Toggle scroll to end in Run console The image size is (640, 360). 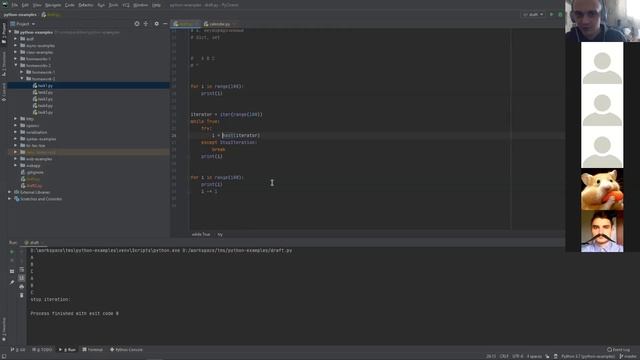22,278
